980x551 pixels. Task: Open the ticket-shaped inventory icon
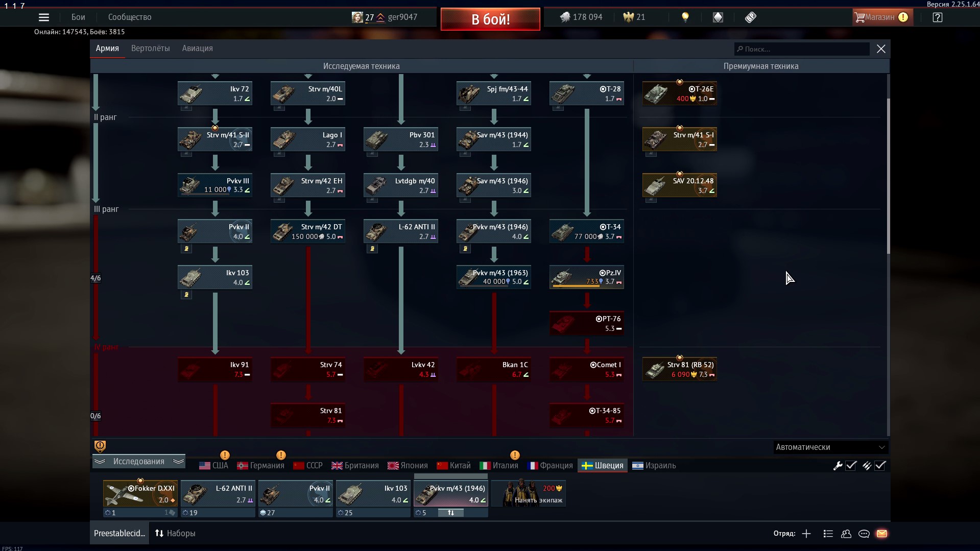tap(750, 17)
